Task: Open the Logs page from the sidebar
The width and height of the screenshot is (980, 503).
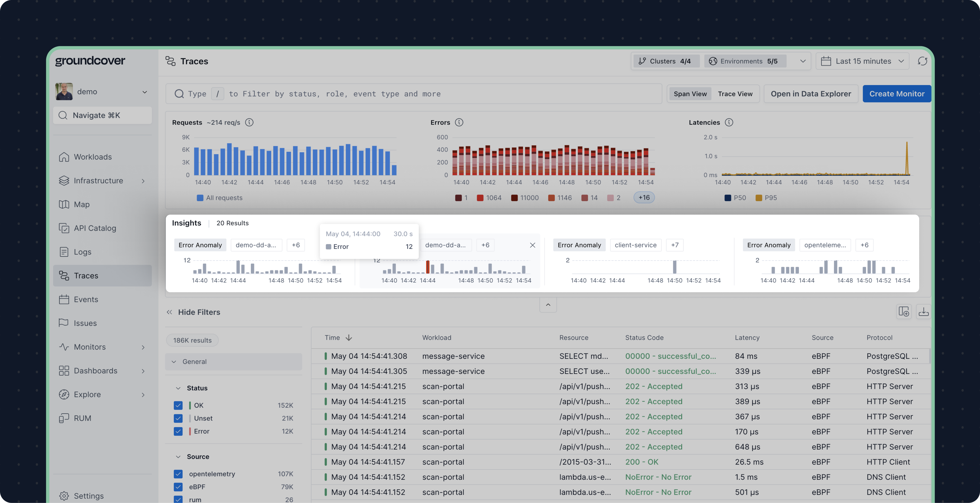Action: (83, 252)
